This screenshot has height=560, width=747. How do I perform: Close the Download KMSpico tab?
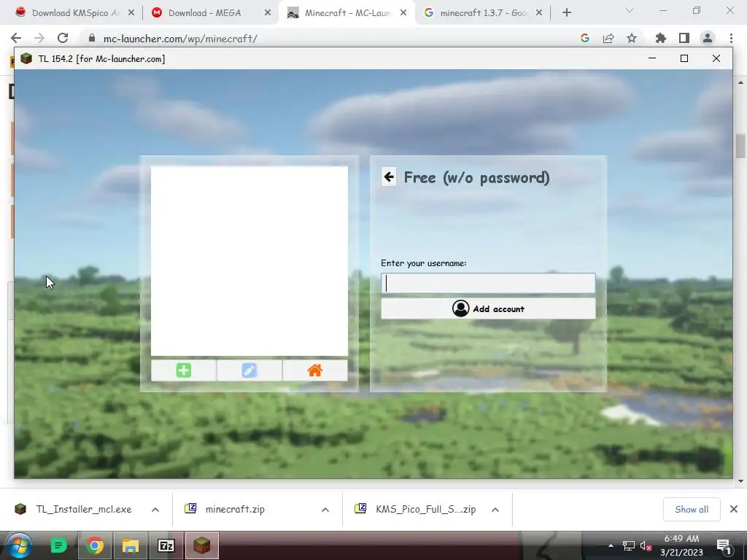point(131,13)
